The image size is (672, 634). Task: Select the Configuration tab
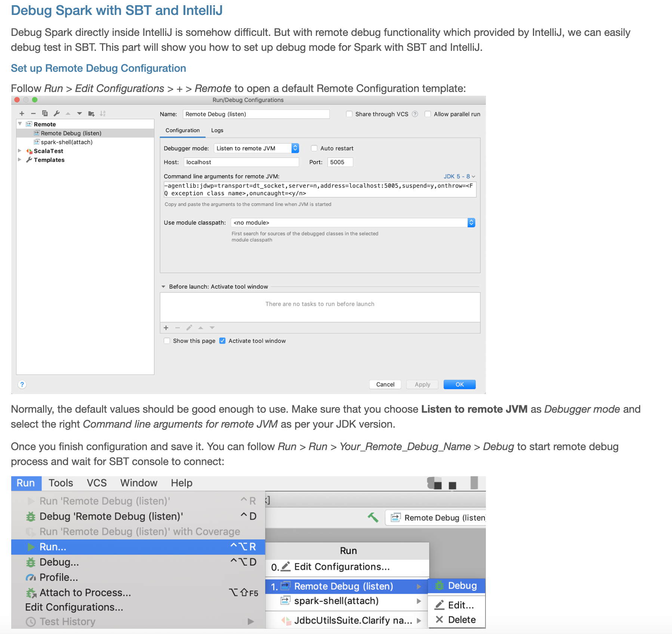click(183, 130)
